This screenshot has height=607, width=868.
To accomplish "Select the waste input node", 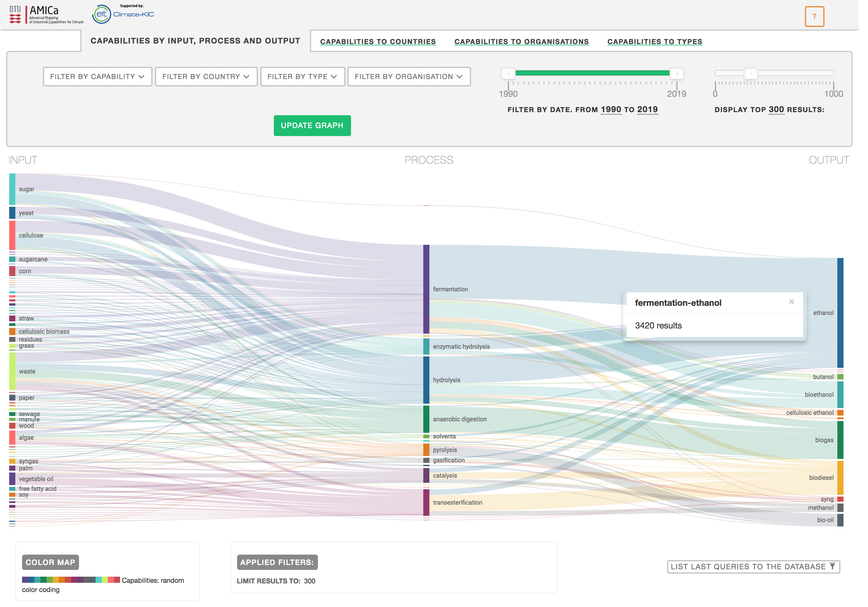I will (x=13, y=375).
